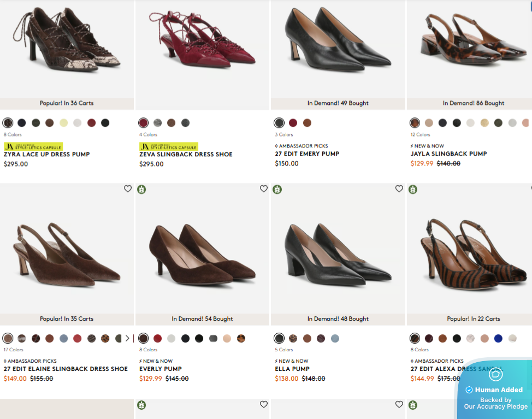Toggle the wishlist heart on the Ella Pump card
Screen dimensions: 532x419
(399, 188)
